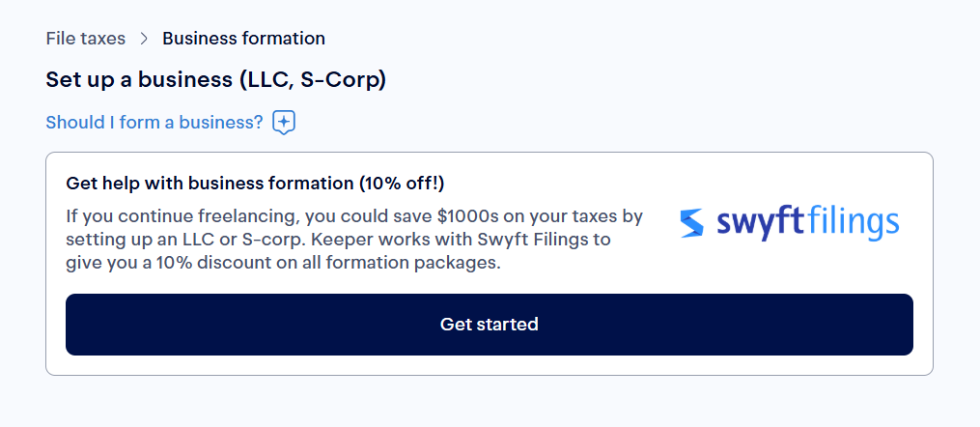Click the "(LLC, S-Corp)" part of heading
The height and width of the screenshot is (427, 980).
pyautogui.click(x=313, y=80)
